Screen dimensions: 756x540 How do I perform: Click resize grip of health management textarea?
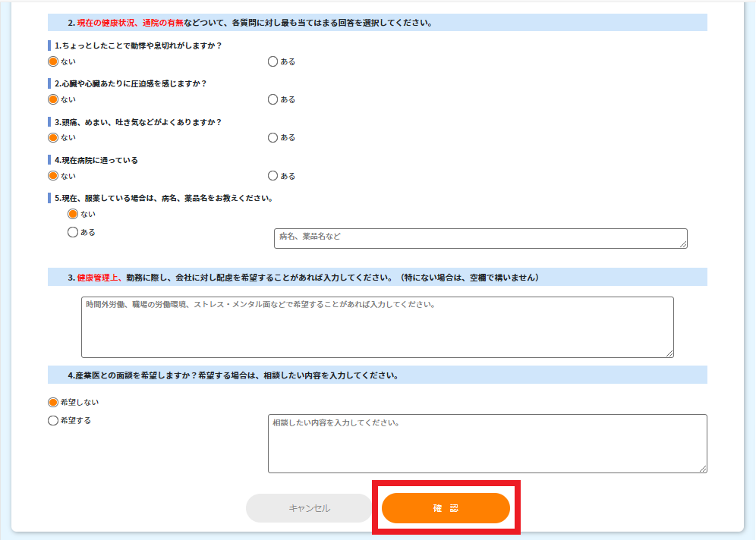pos(669,353)
